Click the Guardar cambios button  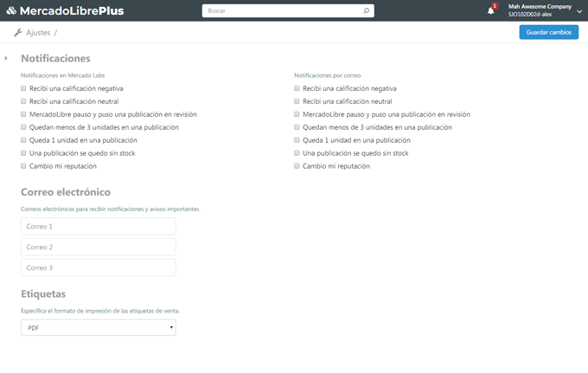548,32
